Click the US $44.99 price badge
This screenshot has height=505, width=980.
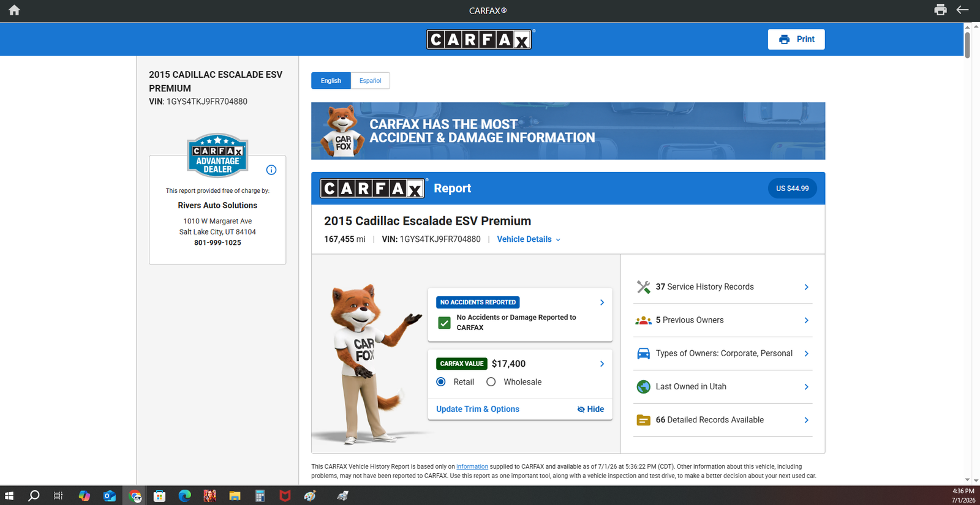point(792,189)
